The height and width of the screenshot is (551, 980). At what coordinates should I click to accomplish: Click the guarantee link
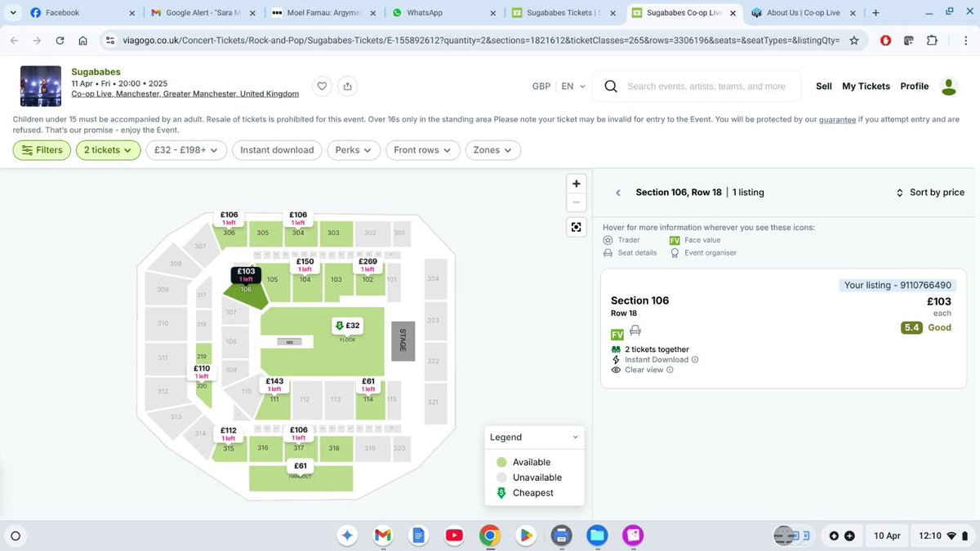point(838,119)
